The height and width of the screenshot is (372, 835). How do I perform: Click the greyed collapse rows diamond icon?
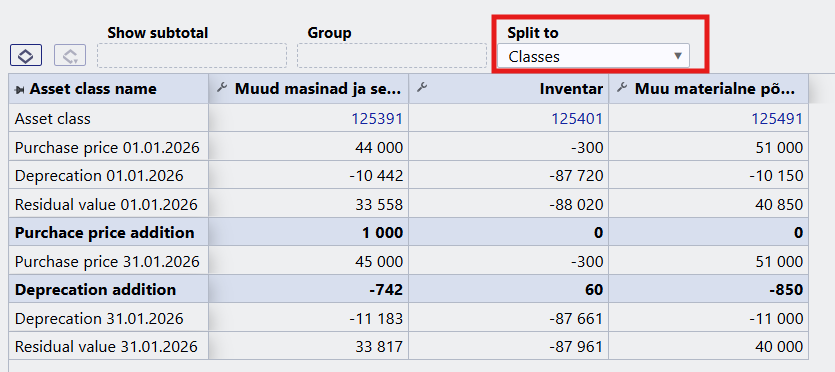[70, 55]
